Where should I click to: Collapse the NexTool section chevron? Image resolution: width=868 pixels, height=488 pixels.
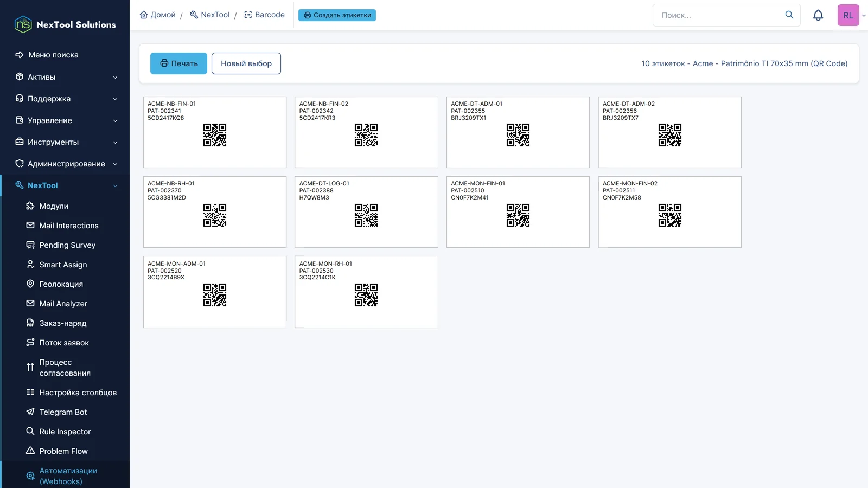tap(115, 186)
